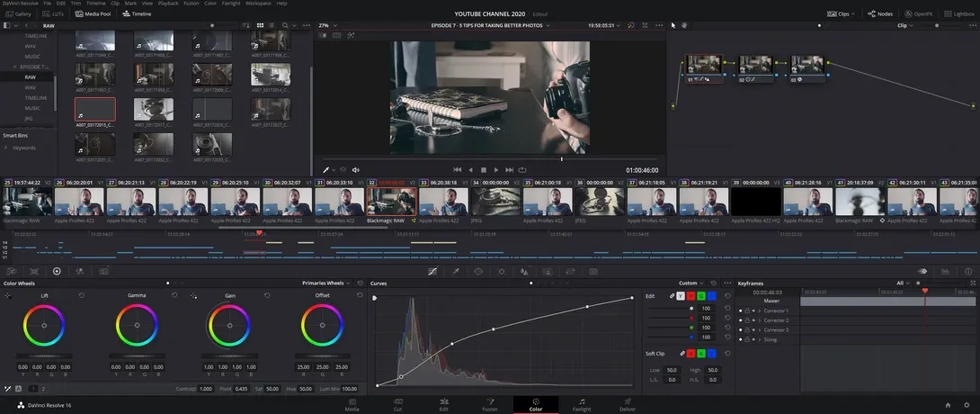This screenshot has height=414, width=980.
Task: Open the Workspace menu
Action: pos(258,3)
